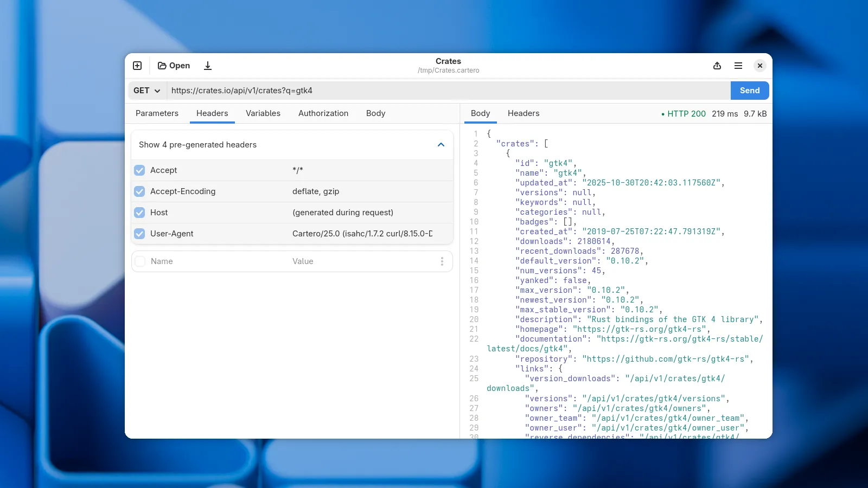View the response Headers tab
868x488 pixels.
coord(523,113)
